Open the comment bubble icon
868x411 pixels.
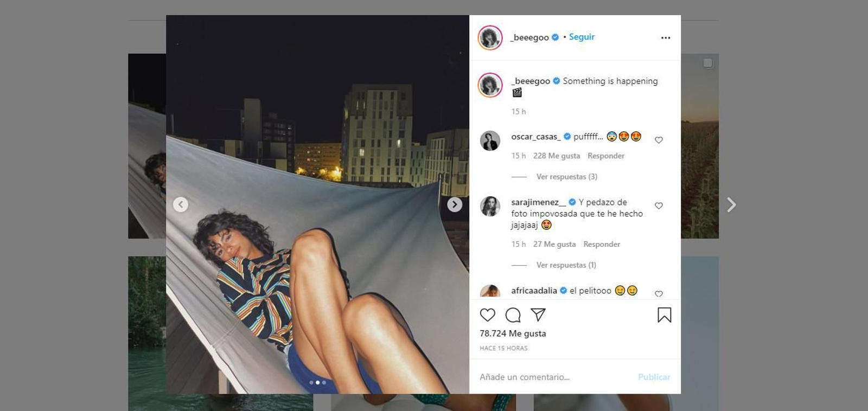point(513,315)
